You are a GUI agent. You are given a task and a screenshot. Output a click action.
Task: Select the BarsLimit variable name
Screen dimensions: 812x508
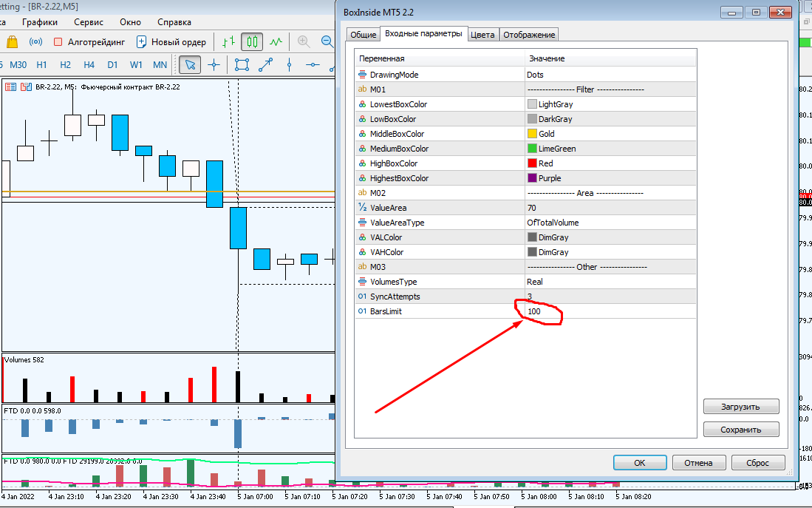386,311
